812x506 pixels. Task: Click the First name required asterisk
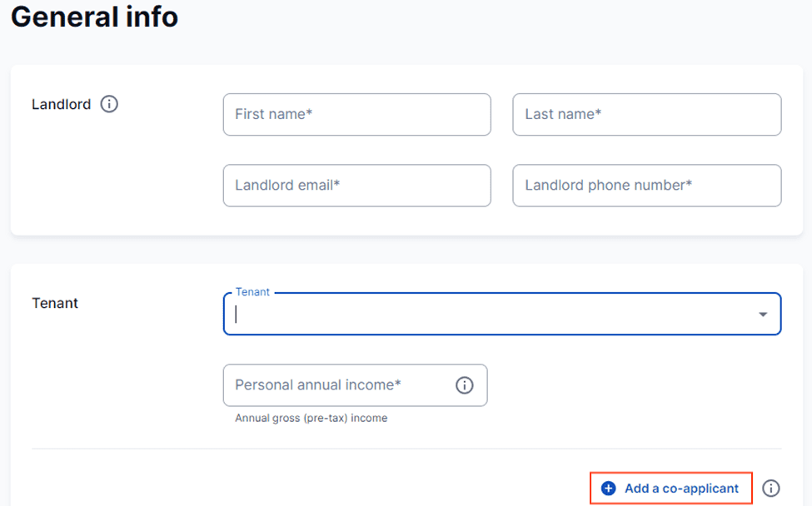click(309, 113)
